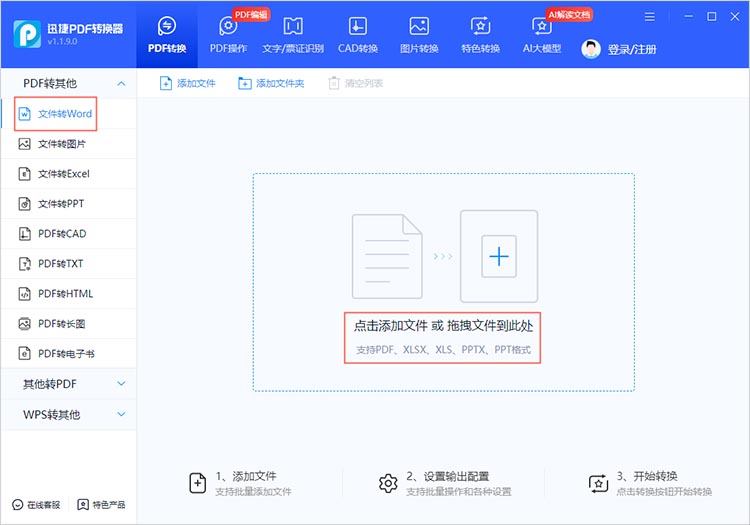750x525 pixels.
Task: Maximize the application window
Action: tap(712, 17)
